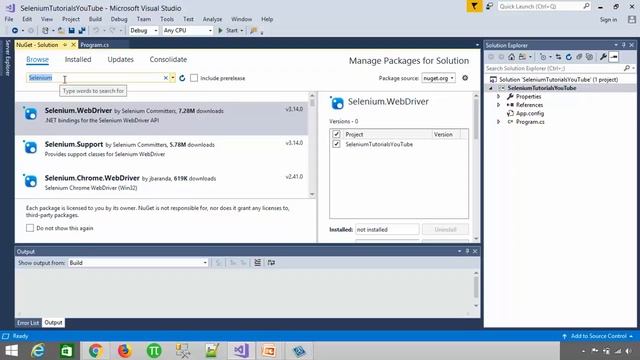Image resolution: width=640 pixels, height=360 pixels.
Task: Open Firefox from the taskbar
Action: point(124,351)
